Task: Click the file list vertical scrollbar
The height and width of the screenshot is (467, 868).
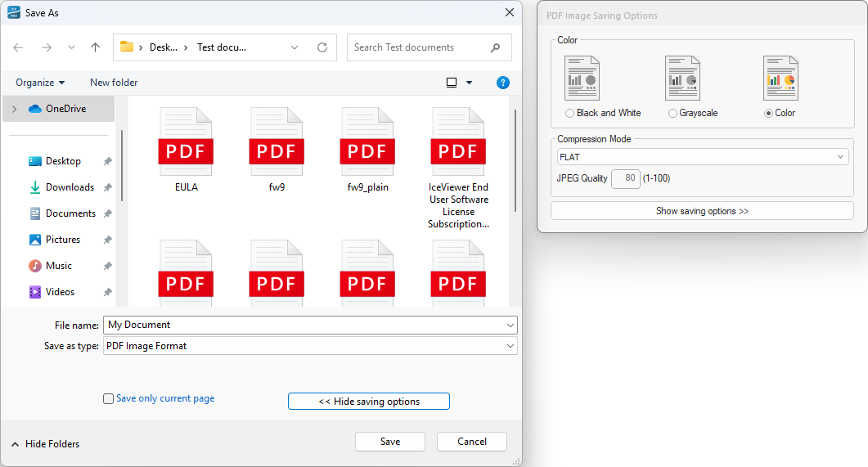Action: [x=515, y=160]
